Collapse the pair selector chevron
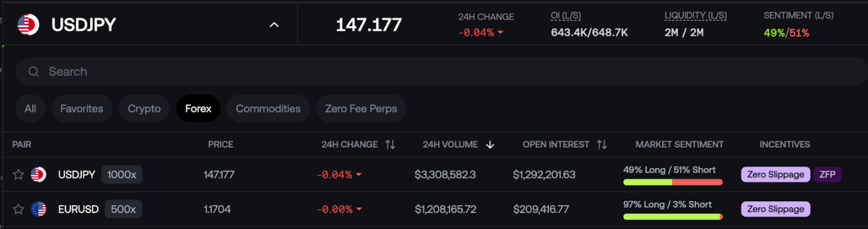 (274, 25)
